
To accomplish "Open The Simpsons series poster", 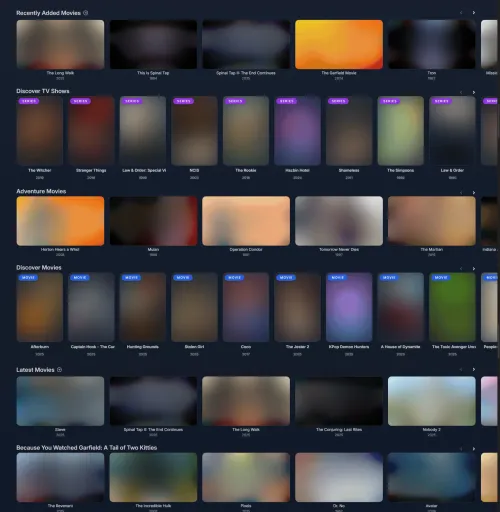I will click(401, 131).
